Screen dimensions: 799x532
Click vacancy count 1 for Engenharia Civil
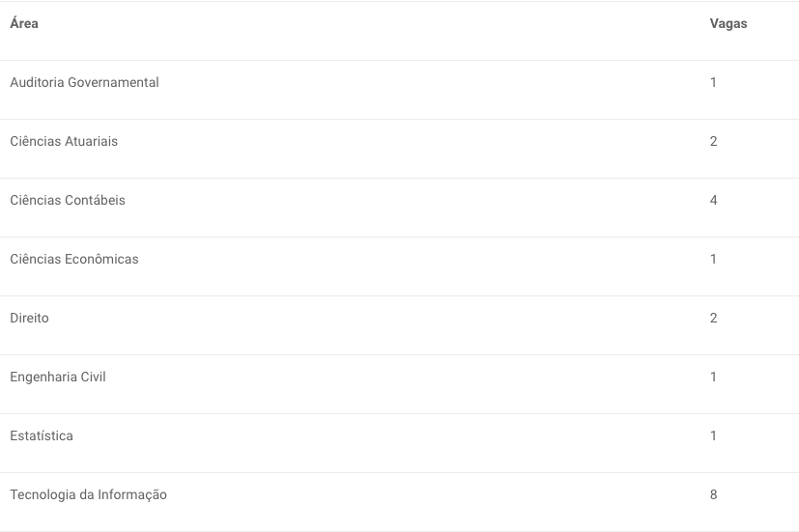tap(713, 377)
